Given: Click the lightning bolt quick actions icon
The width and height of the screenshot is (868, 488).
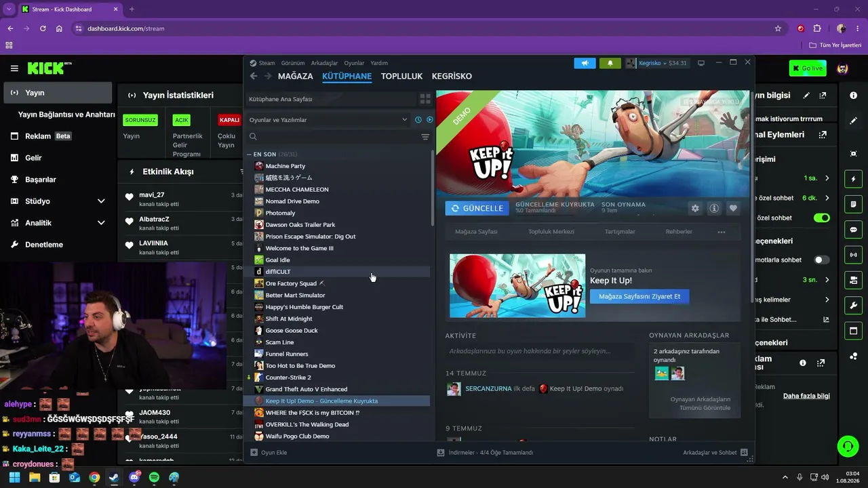Looking at the screenshot, I should pyautogui.click(x=853, y=179).
